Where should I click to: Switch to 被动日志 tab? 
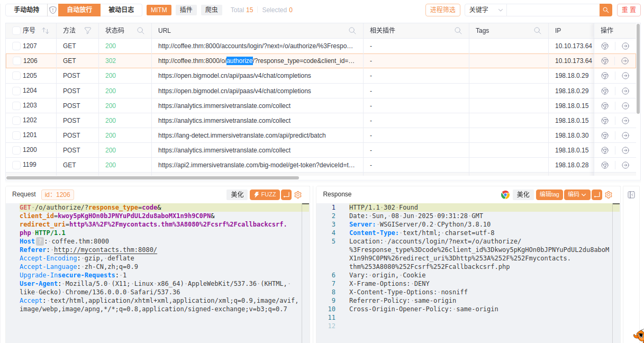[121, 10]
